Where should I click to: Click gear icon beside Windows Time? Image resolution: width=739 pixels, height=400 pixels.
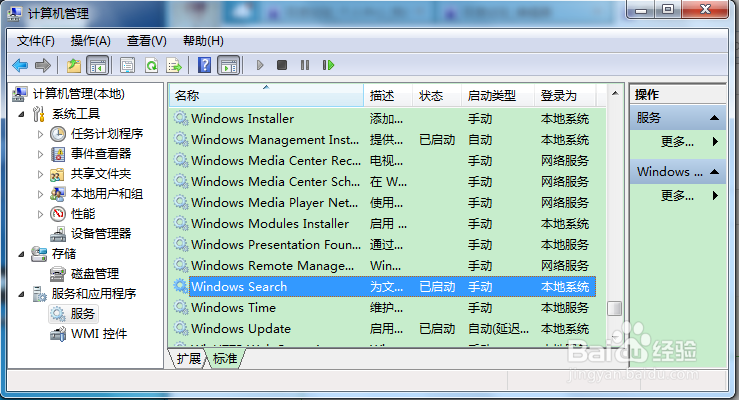[181, 307]
